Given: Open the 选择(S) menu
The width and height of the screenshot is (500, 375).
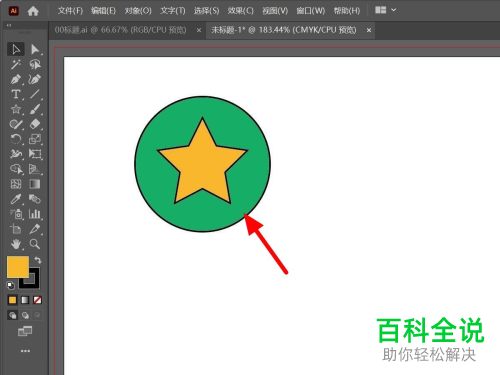Looking at the screenshot, I should [x=207, y=11].
